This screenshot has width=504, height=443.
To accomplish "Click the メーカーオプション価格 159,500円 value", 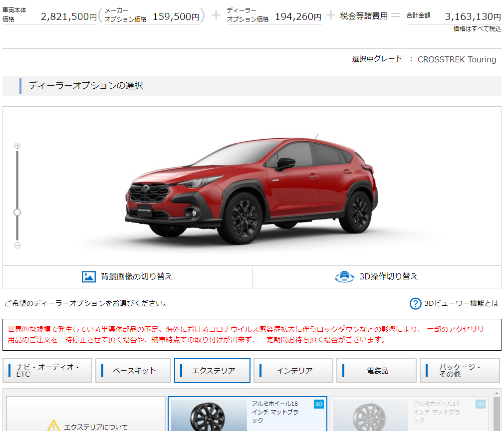I will [176, 16].
